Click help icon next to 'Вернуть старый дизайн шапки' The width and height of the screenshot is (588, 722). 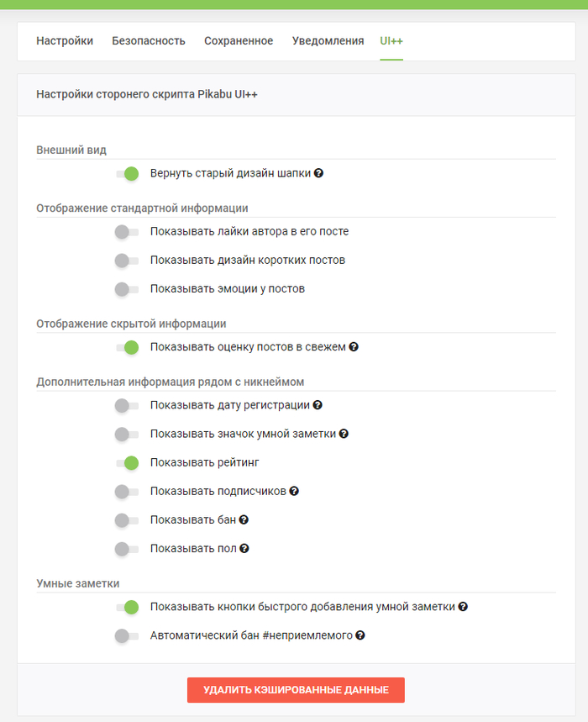pos(319,174)
